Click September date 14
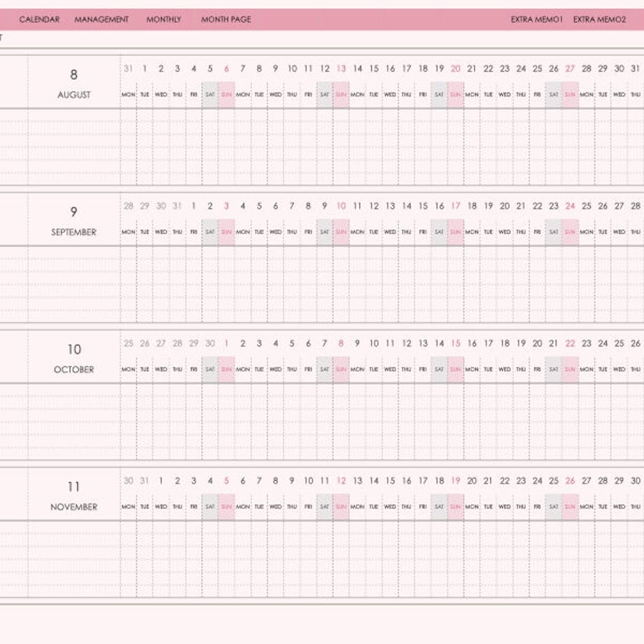The width and height of the screenshot is (644, 644). 407,206
